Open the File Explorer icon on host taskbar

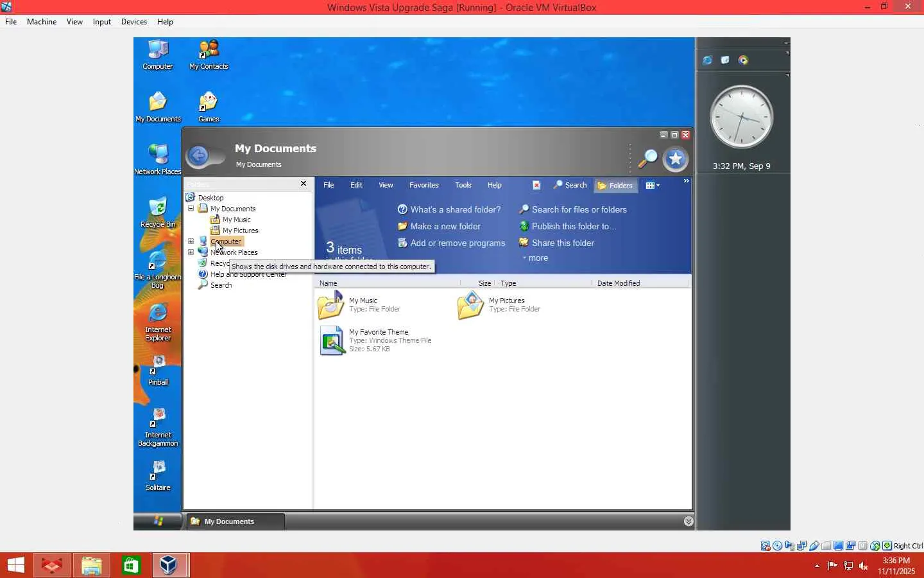tap(92, 565)
